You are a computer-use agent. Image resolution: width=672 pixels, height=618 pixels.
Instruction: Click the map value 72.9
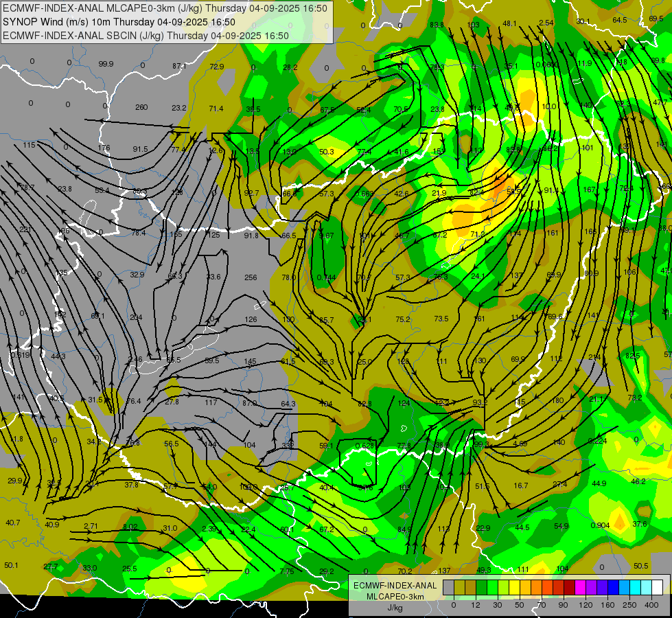coord(217,67)
